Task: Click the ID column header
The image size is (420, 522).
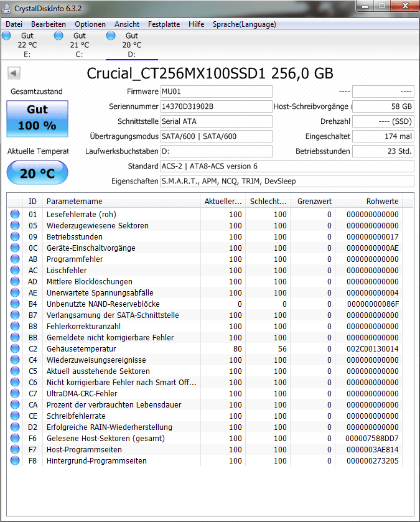Action: pyautogui.click(x=32, y=202)
